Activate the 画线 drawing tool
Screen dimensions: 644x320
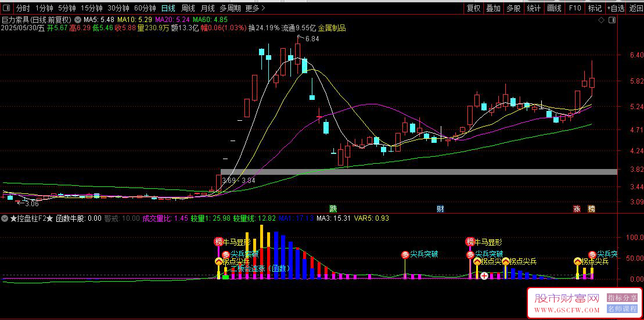(554, 8)
